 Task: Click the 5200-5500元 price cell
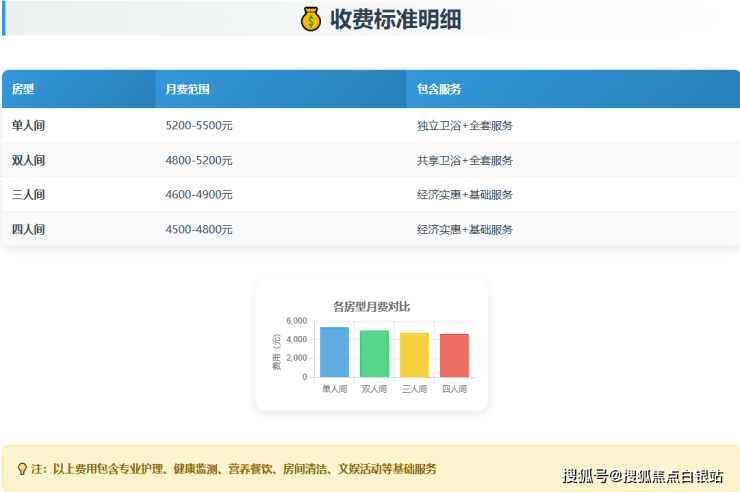pos(199,126)
